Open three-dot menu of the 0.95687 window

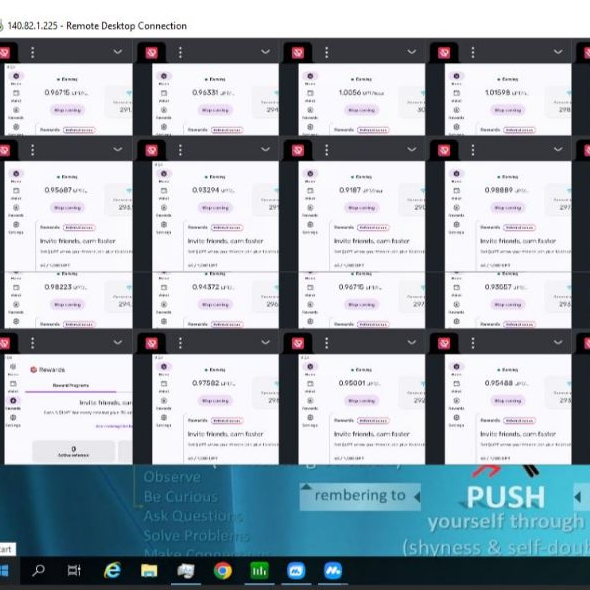(33, 150)
